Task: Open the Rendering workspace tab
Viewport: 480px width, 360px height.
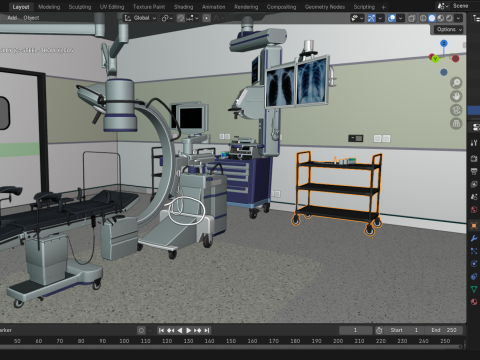Action: click(246, 7)
